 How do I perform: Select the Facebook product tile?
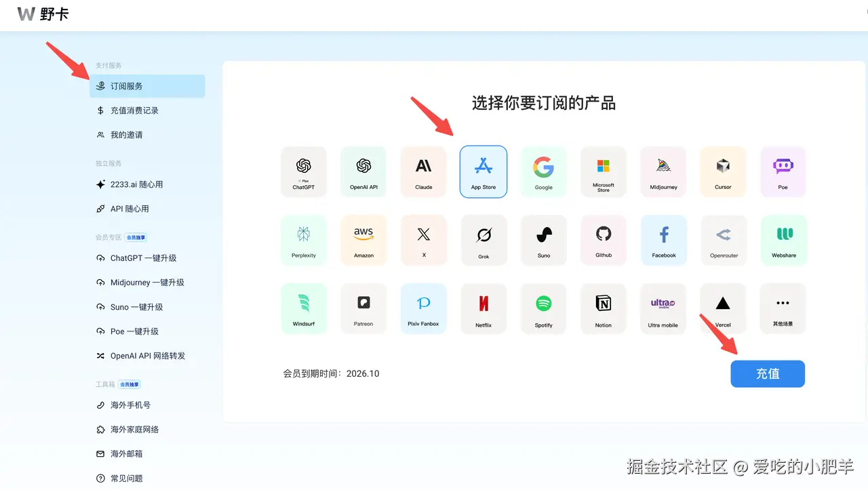point(664,240)
